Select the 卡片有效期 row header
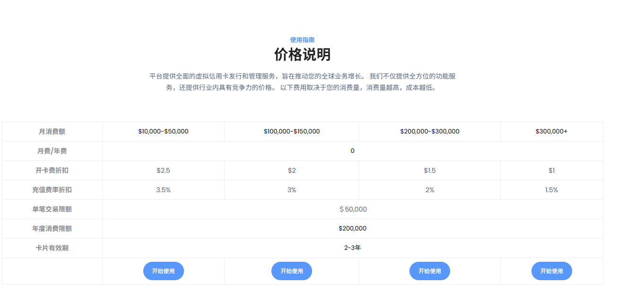The image size is (644, 302). [52, 248]
